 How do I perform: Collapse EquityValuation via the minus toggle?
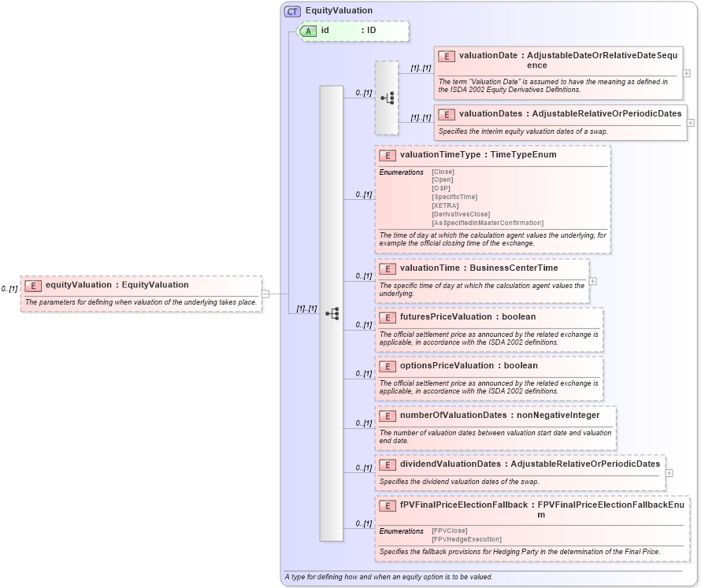point(265,294)
